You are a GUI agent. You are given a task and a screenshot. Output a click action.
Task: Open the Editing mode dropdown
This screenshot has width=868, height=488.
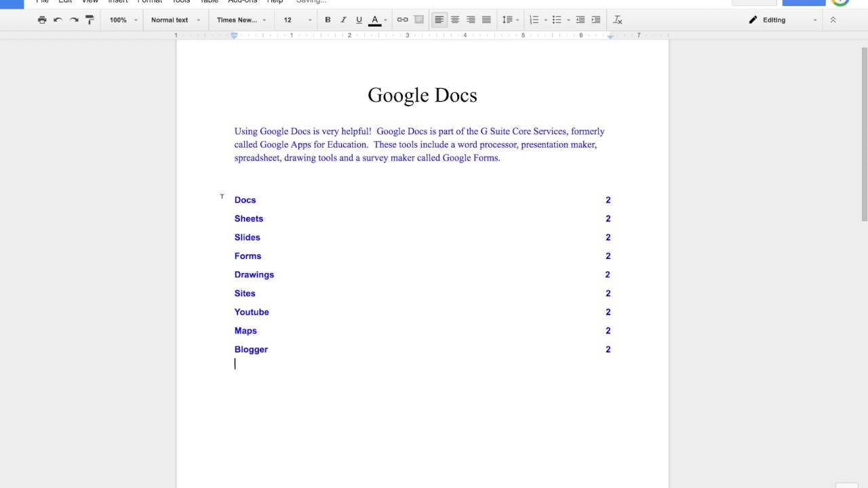[x=783, y=20]
